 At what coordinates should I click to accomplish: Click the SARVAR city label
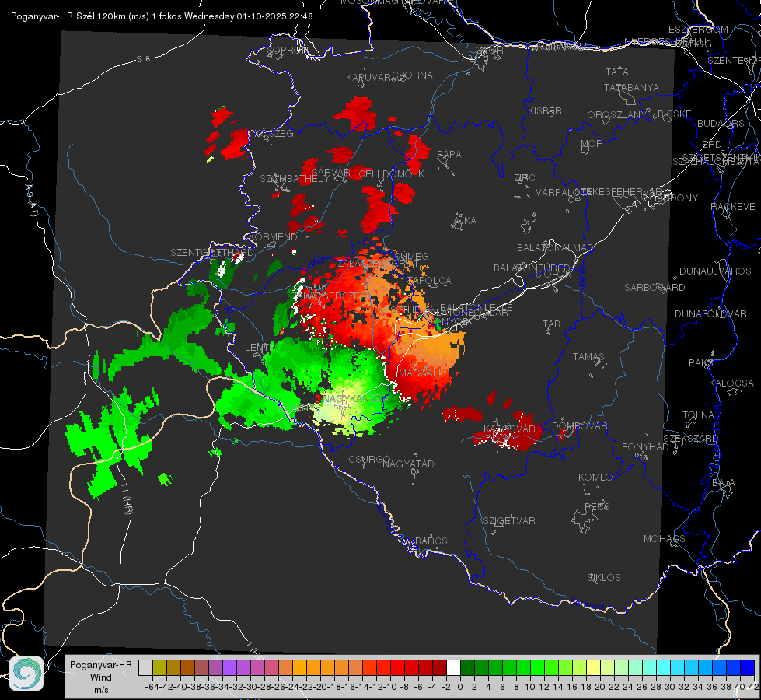click(x=330, y=173)
